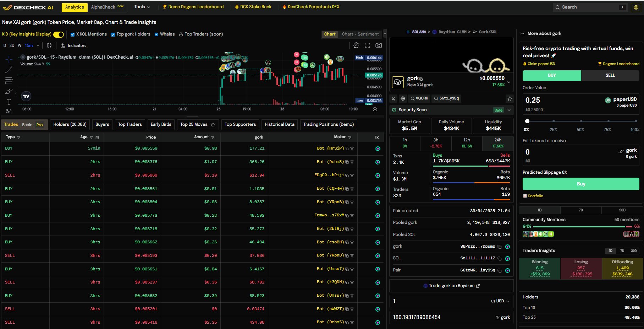The height and width of the screenshot is (329, 644).
Task: Open the user profile icon in header
Action: click(x=636, y=7)
